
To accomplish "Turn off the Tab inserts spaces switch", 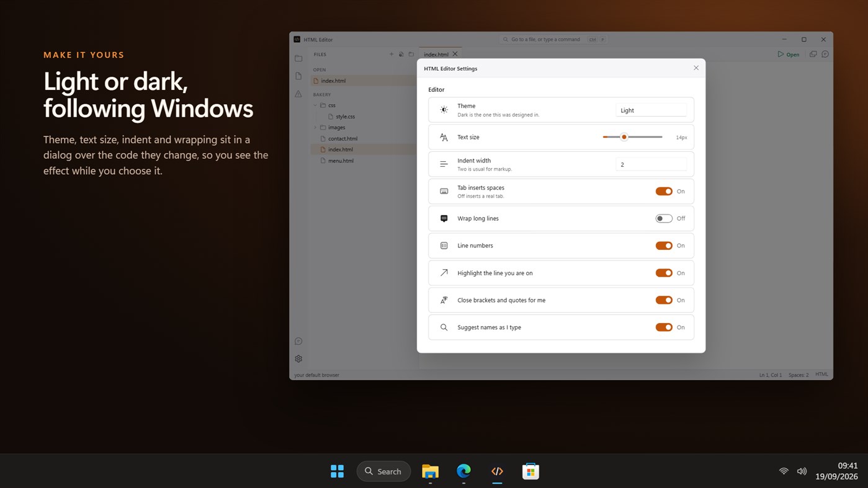I will [664, 192].
